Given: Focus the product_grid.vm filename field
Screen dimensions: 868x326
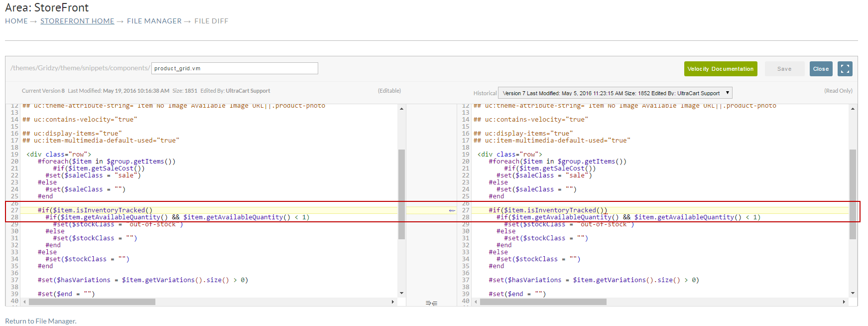Looking at the screenshot, I should click(x=235, y=68).
